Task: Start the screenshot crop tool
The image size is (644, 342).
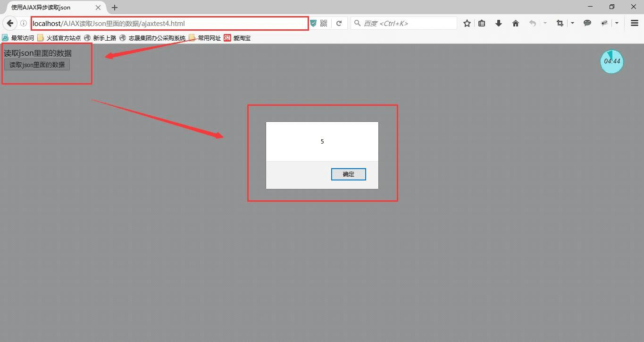Action: tap(560, 23)
